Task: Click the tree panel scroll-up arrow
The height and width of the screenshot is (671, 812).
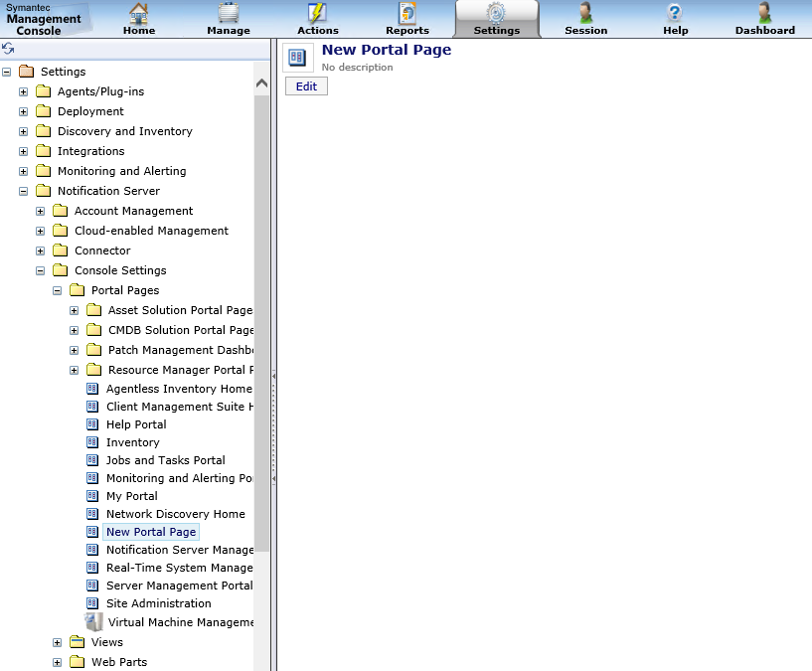Action: pos(262,83)
